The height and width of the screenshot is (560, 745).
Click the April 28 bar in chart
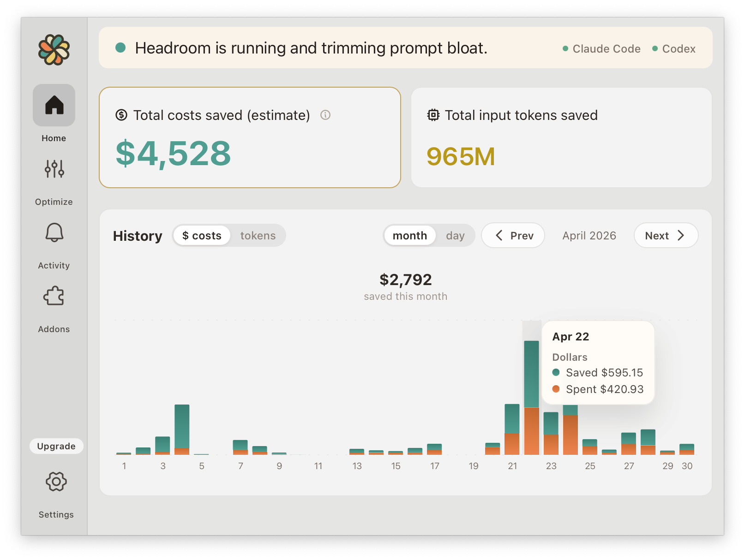pyautogui.click(x=648, y=442)
